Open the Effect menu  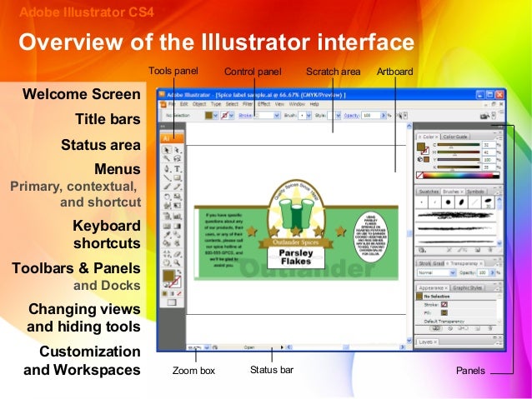(x=263, y=104)
